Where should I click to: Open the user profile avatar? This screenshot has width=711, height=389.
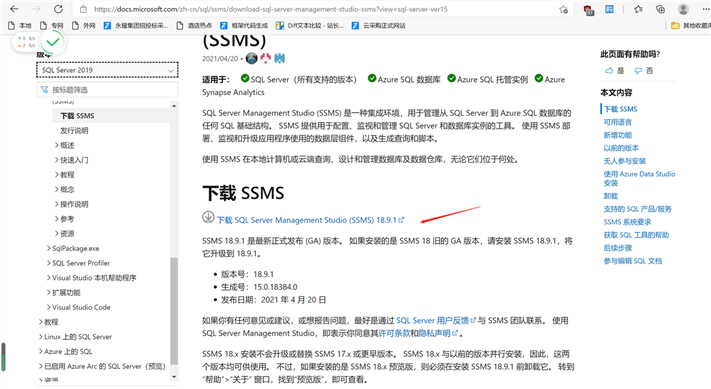683,9
